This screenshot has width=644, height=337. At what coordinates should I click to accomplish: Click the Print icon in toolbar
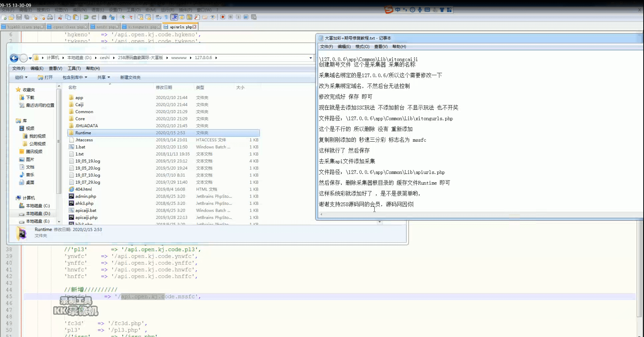(50, 17)
